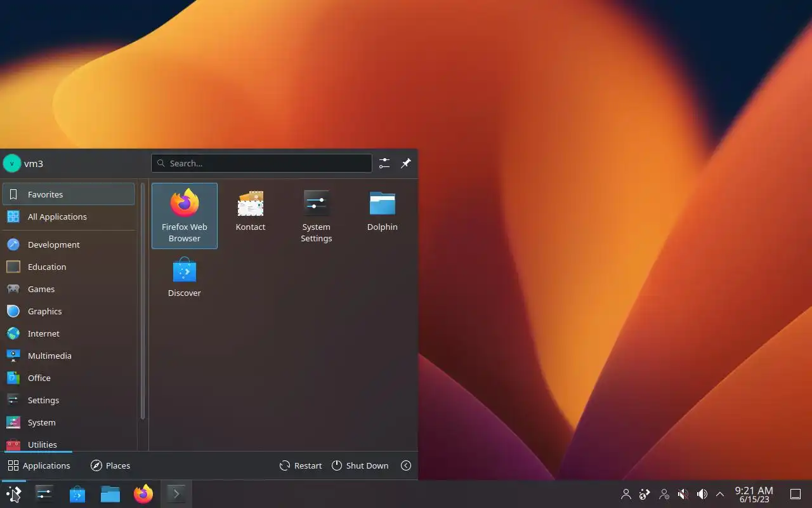The height and width of the screenshot is (508, 812).
Task: Close the launcher via taskbar Plasma icon
Action: [x=14, y=493]
